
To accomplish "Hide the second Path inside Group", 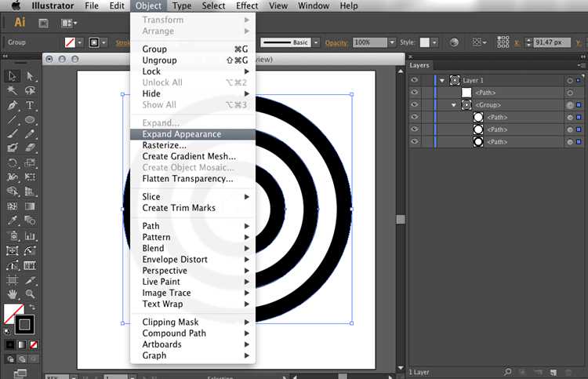I will 415,129.
